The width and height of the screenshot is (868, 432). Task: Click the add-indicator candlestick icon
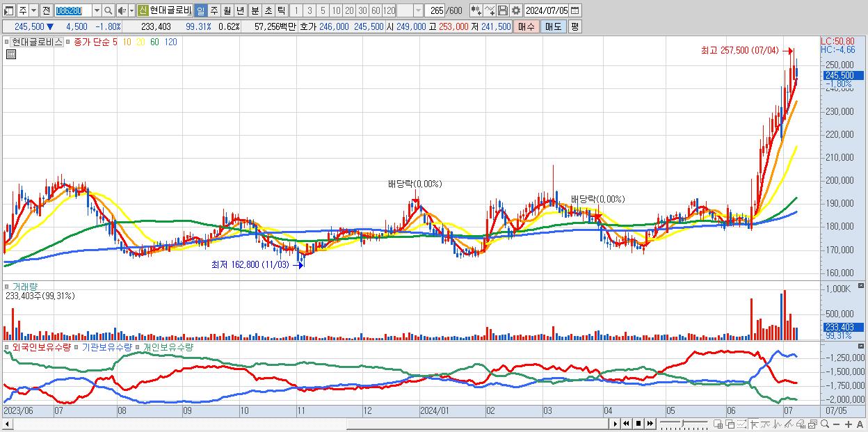click(476, 10)
